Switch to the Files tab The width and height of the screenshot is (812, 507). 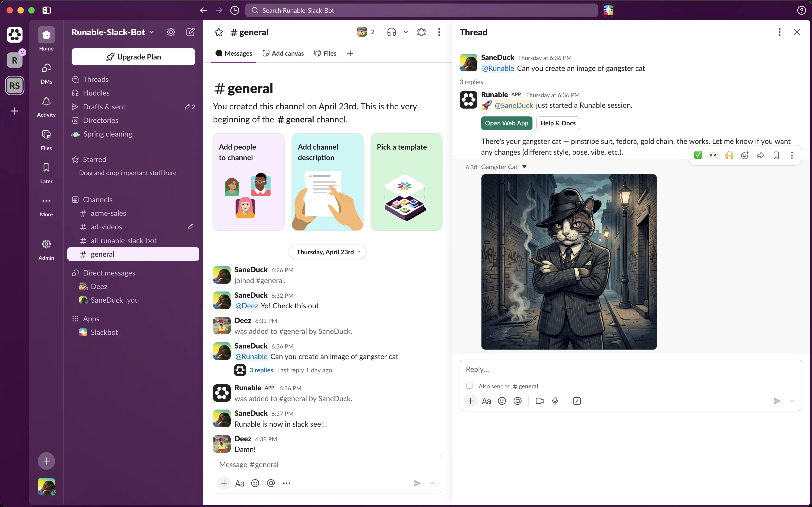(x=325, y=53)
